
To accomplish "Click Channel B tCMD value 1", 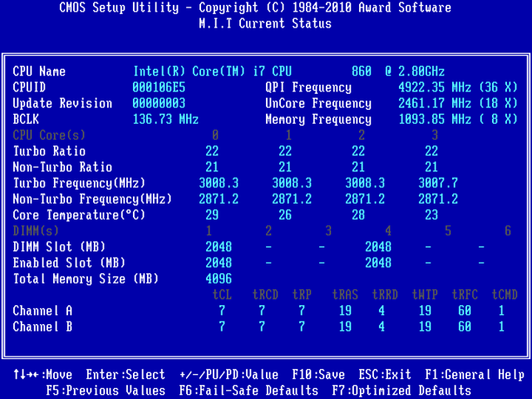I will pos(501,327).
